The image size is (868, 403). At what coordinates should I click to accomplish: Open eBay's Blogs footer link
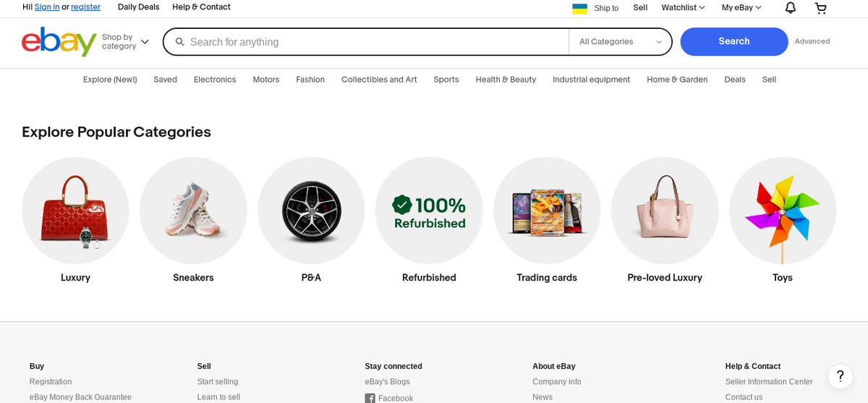[387, 382]
